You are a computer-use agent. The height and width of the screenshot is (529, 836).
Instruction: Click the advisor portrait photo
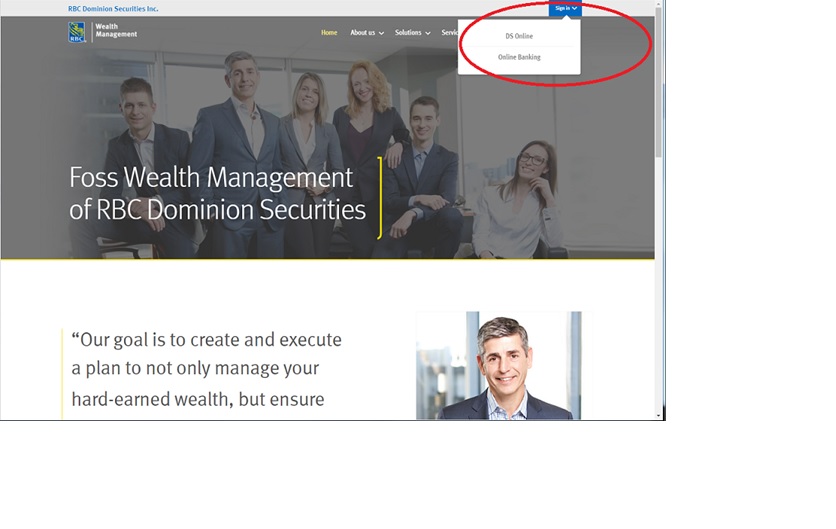click(x=499, y=365)
